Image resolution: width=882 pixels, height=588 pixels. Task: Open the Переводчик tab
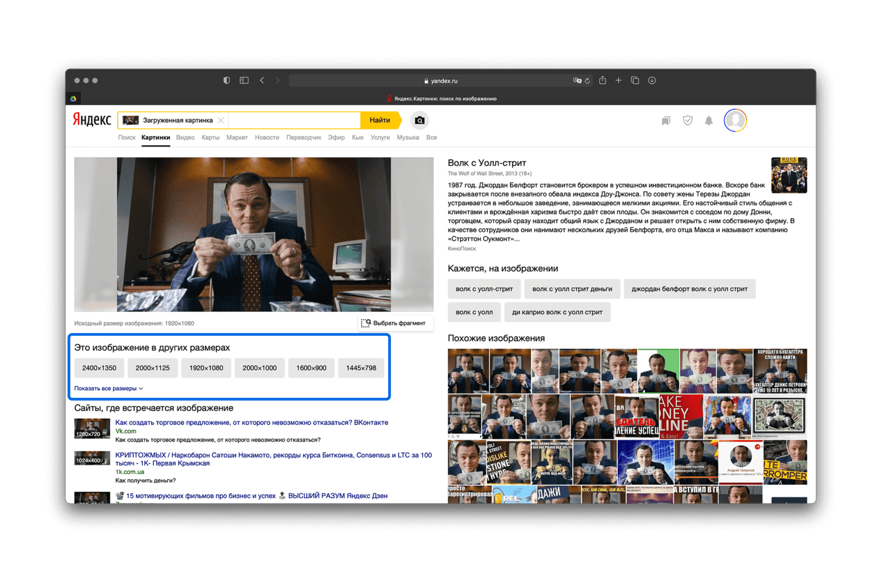(304, 137)
